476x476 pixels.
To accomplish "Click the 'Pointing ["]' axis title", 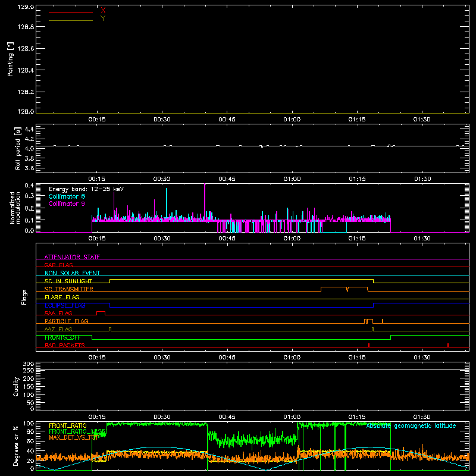I will [x=10, y=59].
